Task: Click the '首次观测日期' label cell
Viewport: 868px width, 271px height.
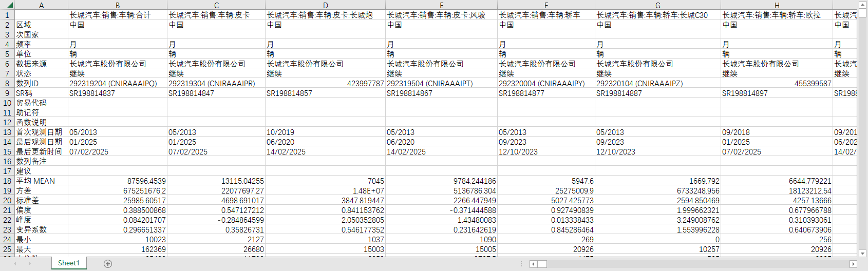Action: tap(41, 132)
